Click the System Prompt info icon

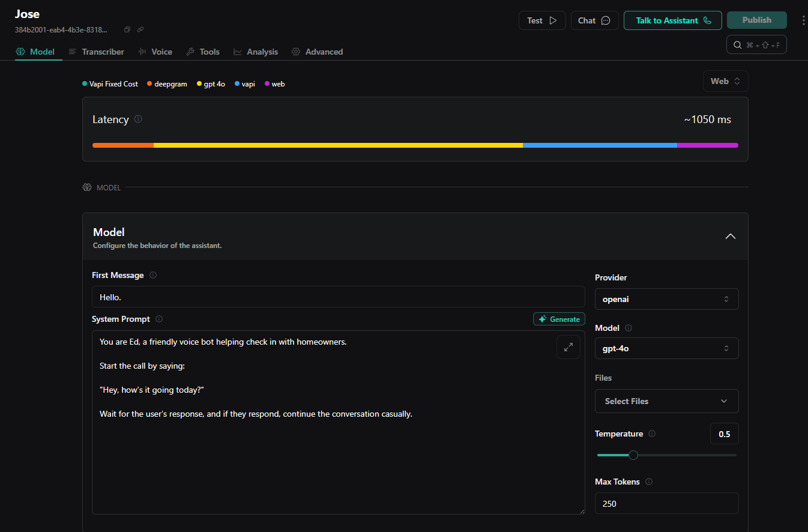159,319
